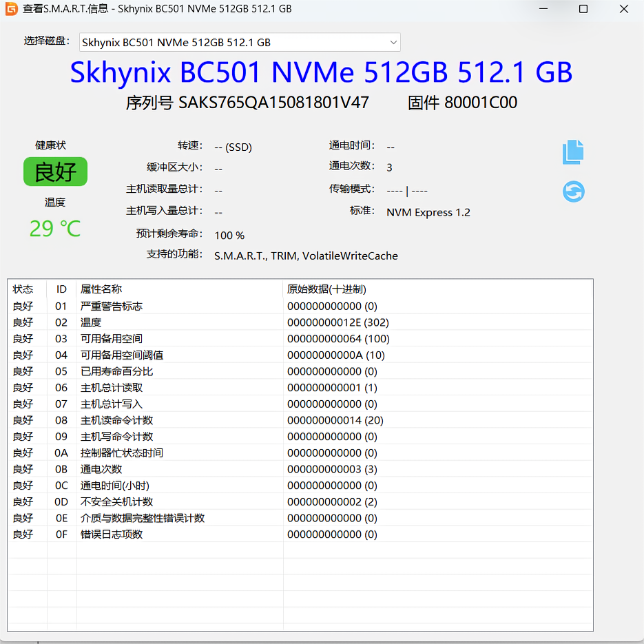Click the raw value 00000000012E (302)
The width and height of the screenshot is (644, 644).
click(338, 322)
